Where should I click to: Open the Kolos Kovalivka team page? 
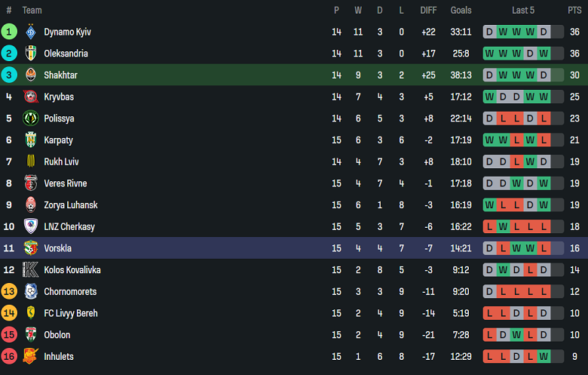coord(72,270)
